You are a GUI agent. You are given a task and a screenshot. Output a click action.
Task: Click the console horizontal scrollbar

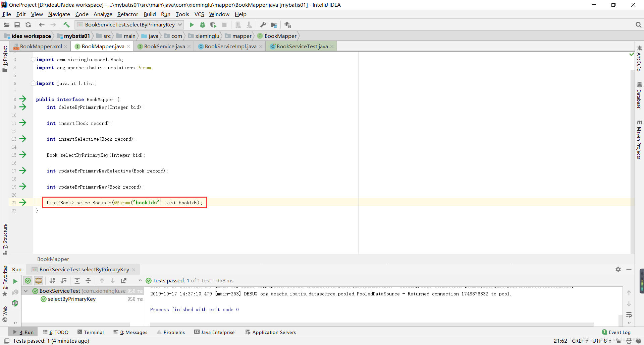(x=372, y=324)
